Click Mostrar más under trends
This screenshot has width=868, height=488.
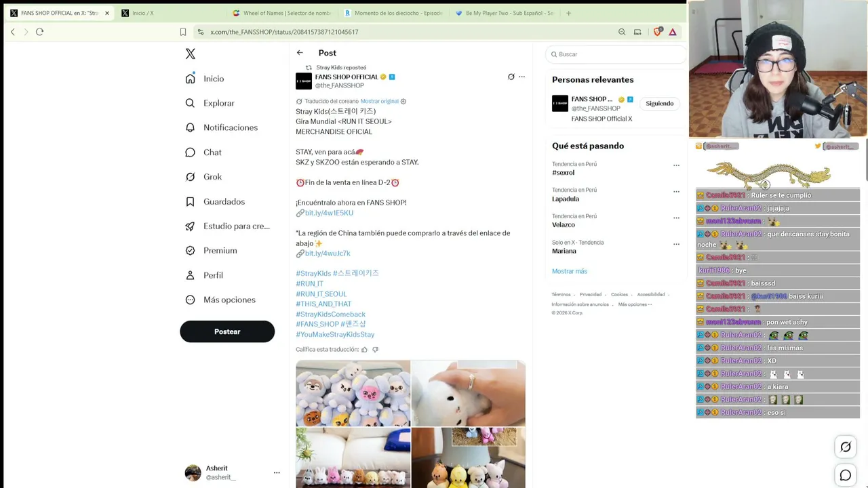click(570, 271)
